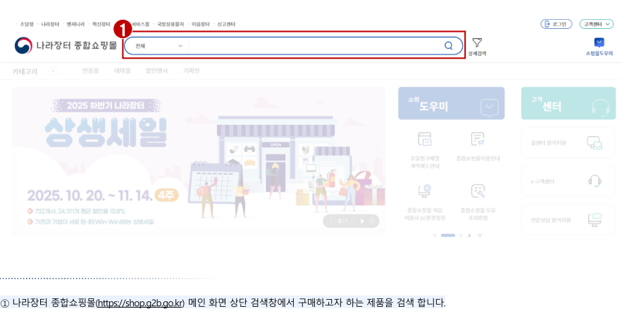Screen dimensions: 644x328
Task: Go to 벤처나라 top link
Action: click(75, 24)
